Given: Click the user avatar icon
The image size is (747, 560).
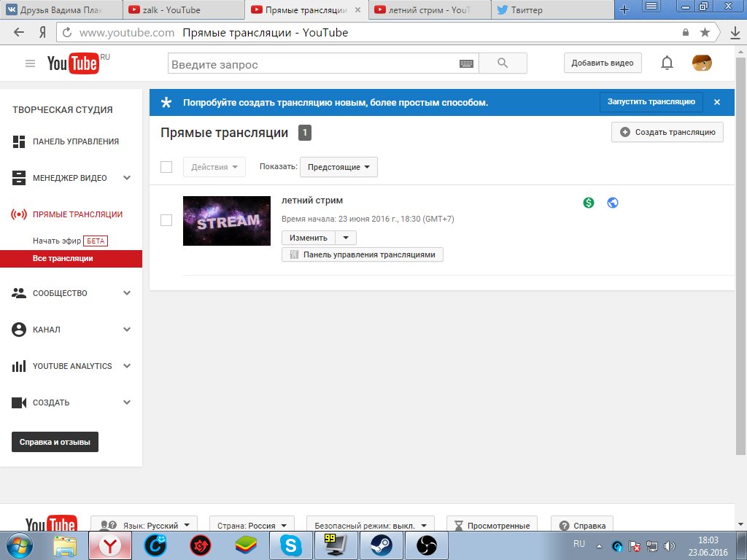Looking at the screenshot, I should pyautogui.click(x=702, y=63).
